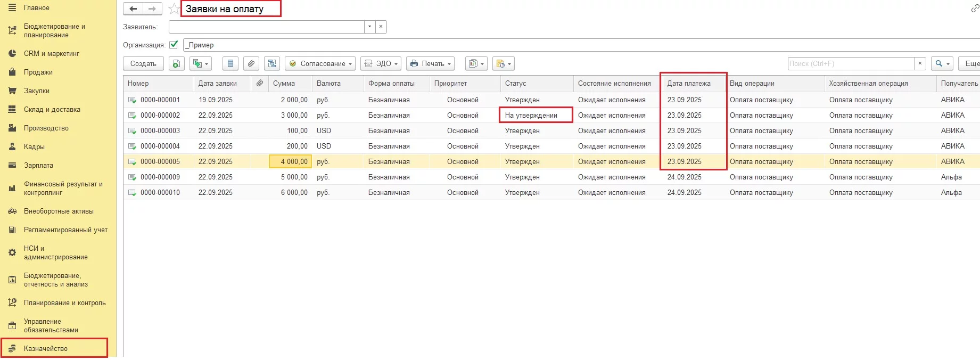The image size is (980, 360).
Task: Click the 4 000,00 sum cell
Action: point(290,161)
